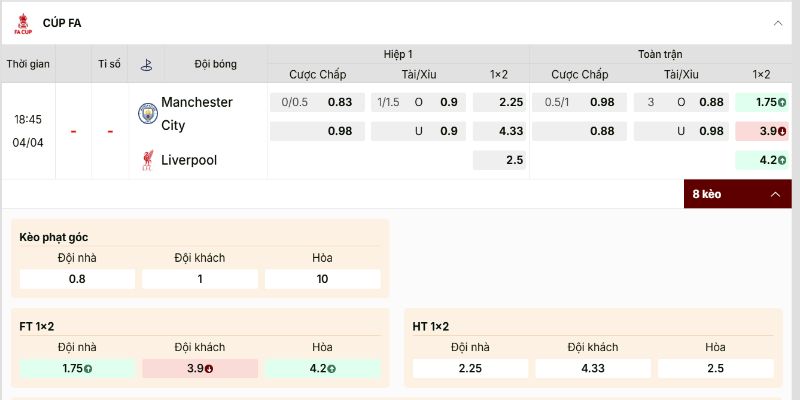Screen dimensions: 800x400
Task: Choose full-match Under odds 0.98
Action: [x=712, y=131]
